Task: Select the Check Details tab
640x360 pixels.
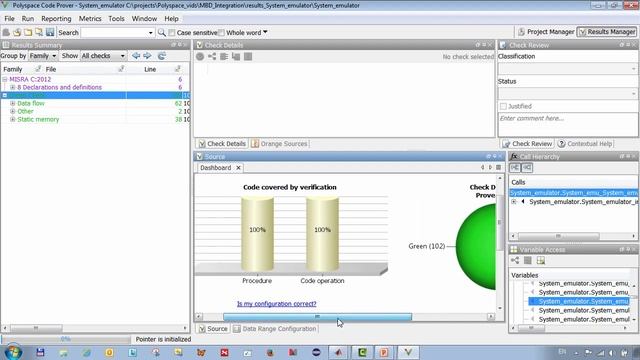Action: tap(222, 144)
